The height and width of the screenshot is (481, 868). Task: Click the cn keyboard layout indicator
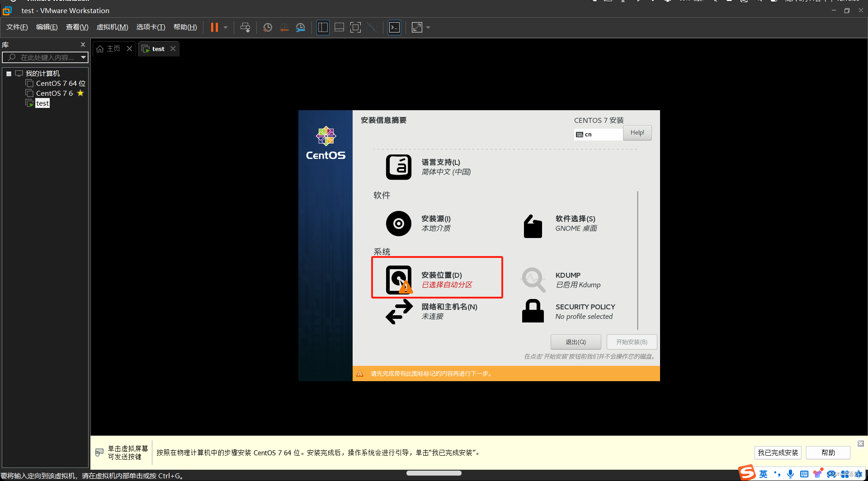tap(599, 135)
